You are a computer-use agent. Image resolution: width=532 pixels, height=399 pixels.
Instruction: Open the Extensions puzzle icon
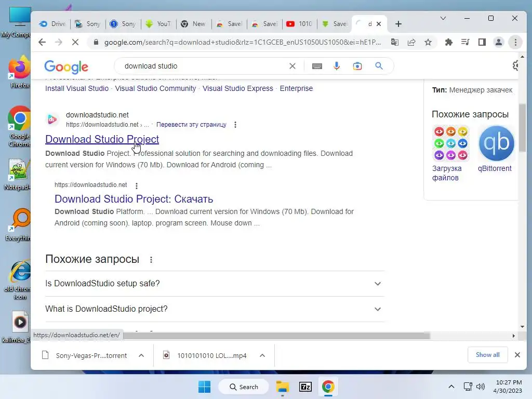448,42
